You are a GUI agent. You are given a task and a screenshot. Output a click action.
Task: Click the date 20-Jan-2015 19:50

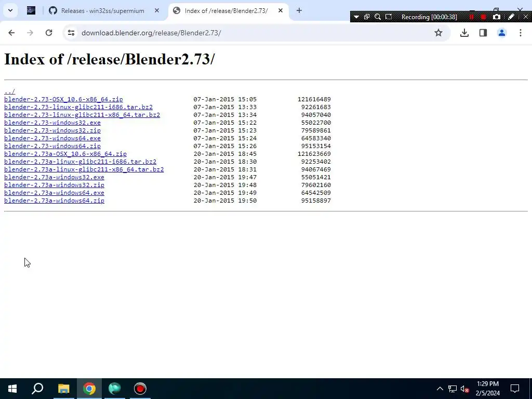point(225,201)
